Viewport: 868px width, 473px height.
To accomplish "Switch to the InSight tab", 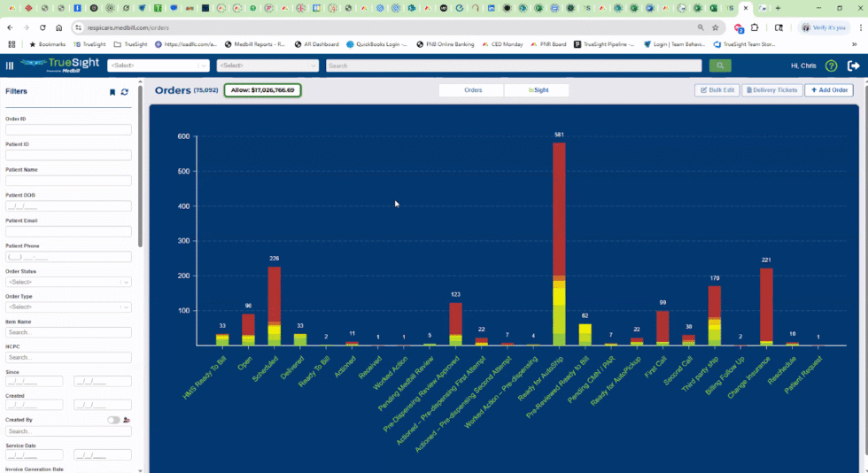I will [537, 90].
